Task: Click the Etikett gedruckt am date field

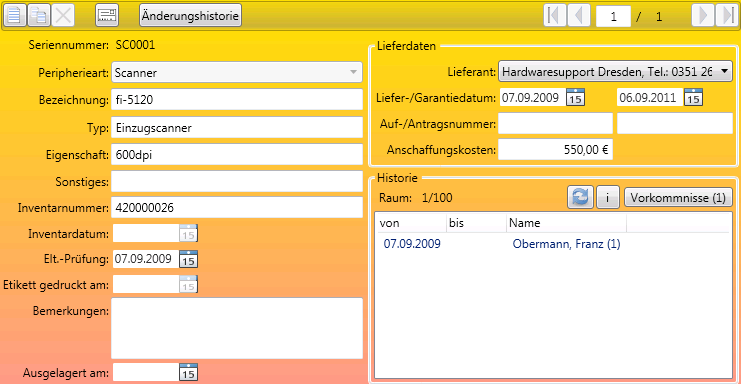Action: pyautogui.click(x=146, y=284)
